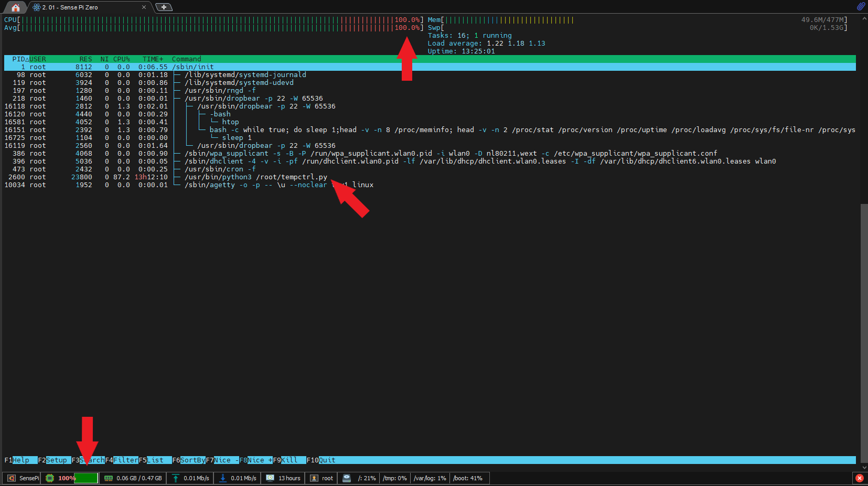This screenshot has width=868, height=486.
Task: Click the download speed arrow icon
Action: tap(223, 478)
